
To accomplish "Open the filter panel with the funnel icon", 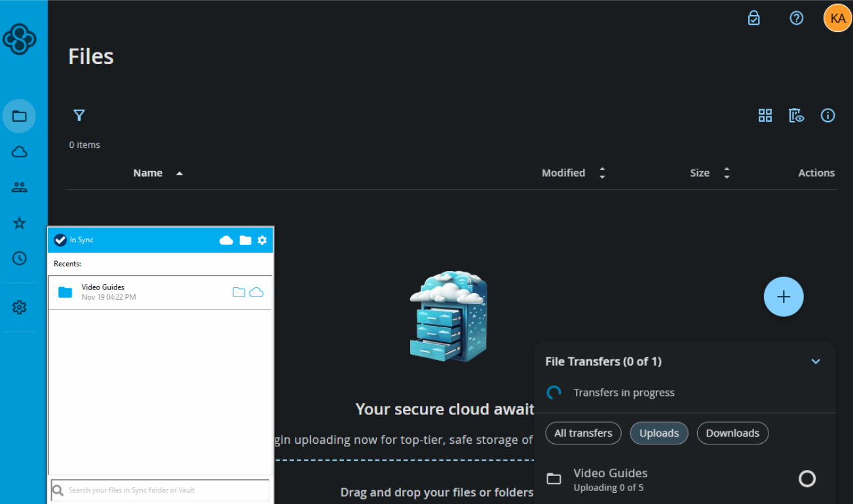I will click(79, 115).
